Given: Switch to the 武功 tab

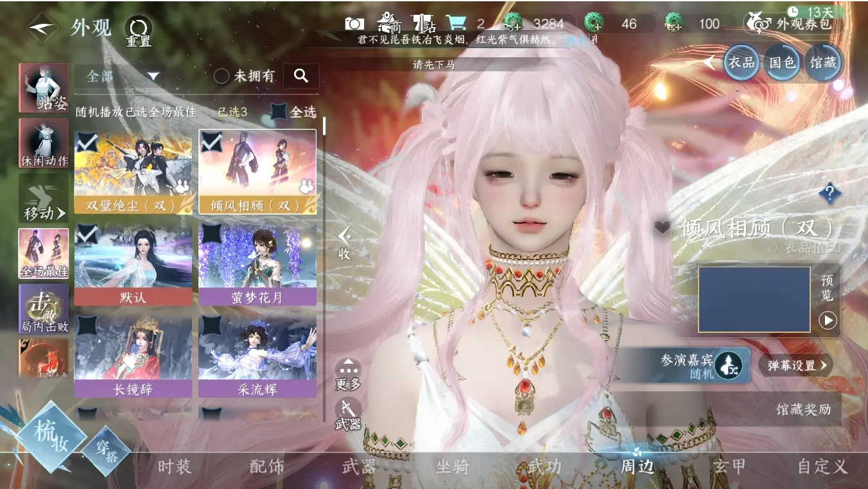Looking at the screenshot, I should pyautogui.click(x=545, y=467).
